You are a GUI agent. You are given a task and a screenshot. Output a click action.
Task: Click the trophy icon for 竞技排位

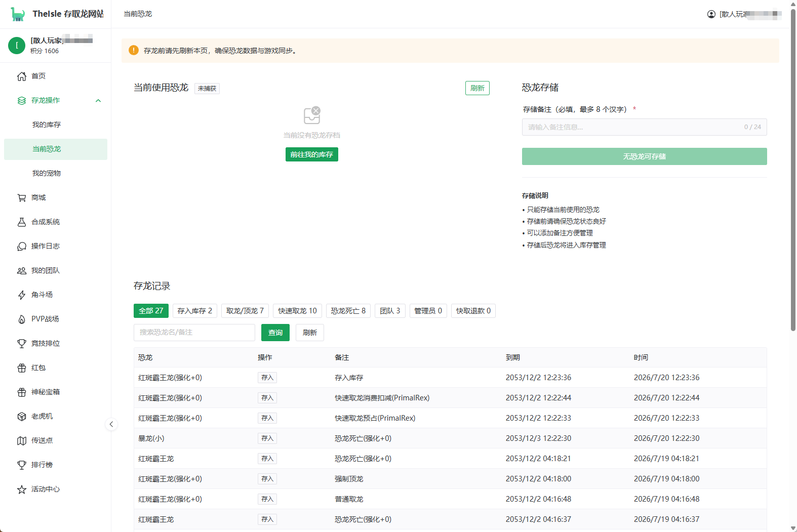tap(22, 344)
